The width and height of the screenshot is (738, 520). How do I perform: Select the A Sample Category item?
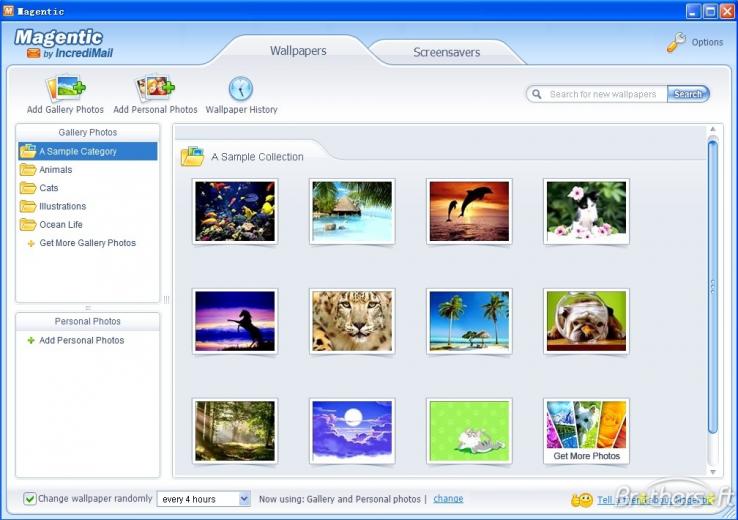pos(88,151)
